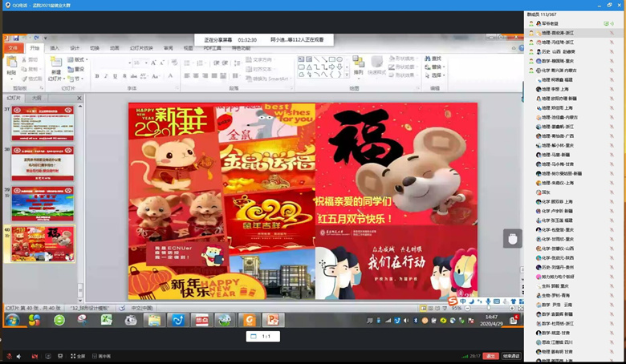626x364 pixels.
Task: Click the zoom in plus button
Action: (x=512, y=308)
